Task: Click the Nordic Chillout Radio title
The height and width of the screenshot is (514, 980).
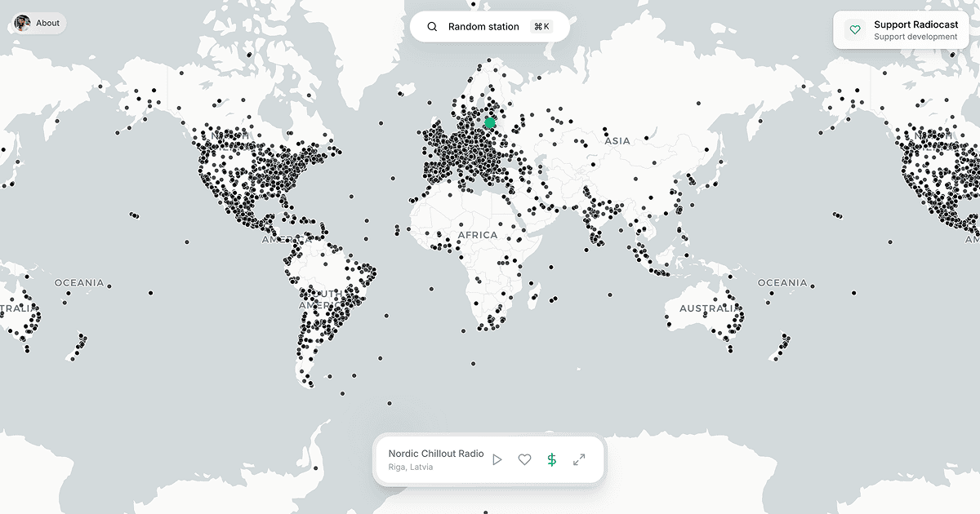Action: (436, 454)
